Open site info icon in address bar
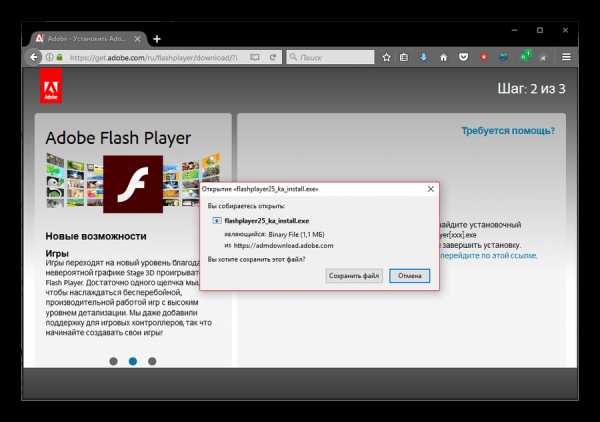Screen dimensions: 600x422 (49, 57)
